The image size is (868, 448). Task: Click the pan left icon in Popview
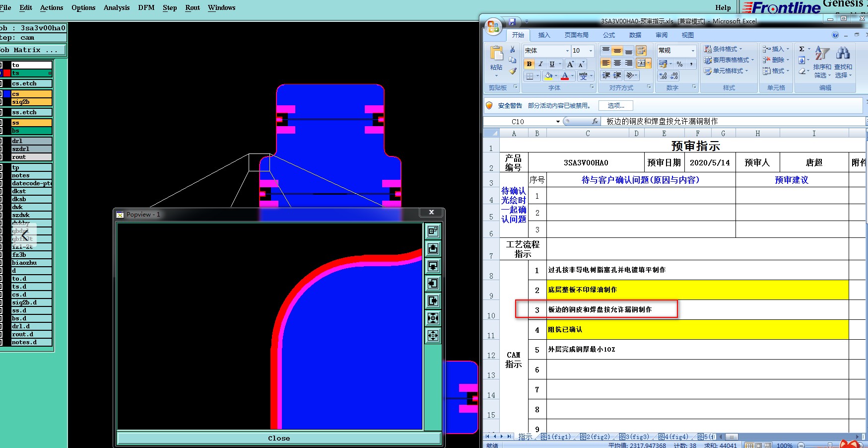pos(433,283)
